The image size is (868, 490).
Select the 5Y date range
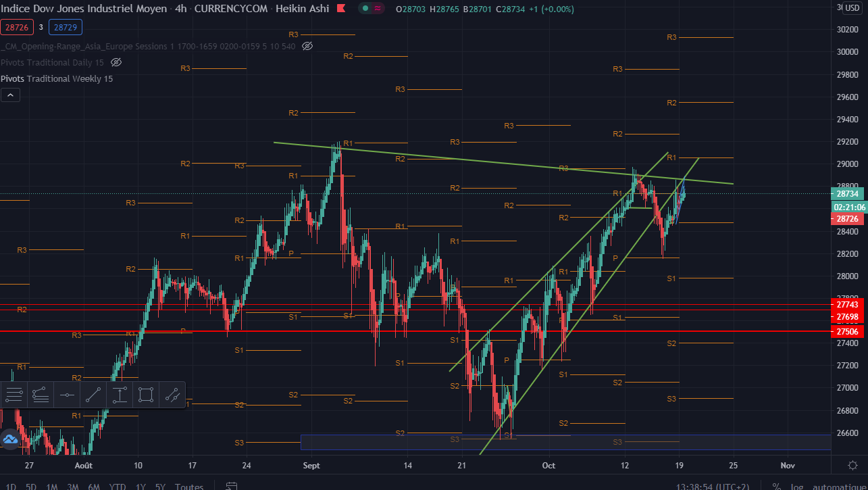[160, 486]
